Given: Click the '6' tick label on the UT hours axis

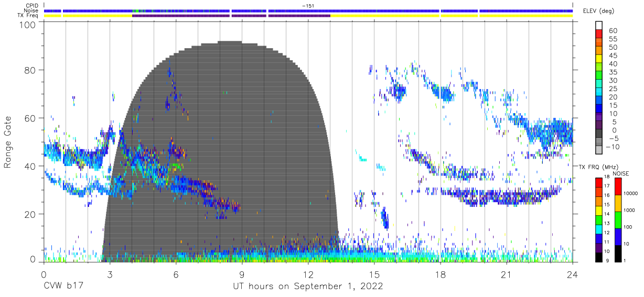Looking at the screenshot, I should (x=176, y=274).
